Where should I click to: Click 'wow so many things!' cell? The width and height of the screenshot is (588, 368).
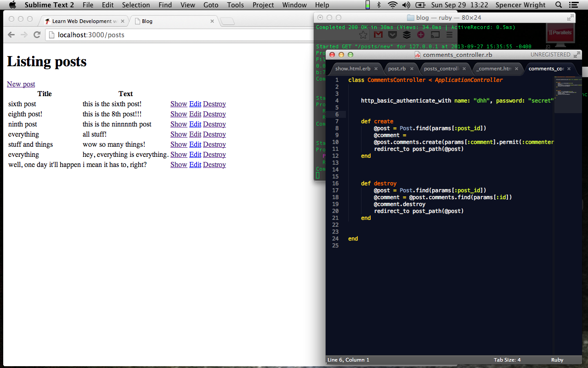click(114, 144)
